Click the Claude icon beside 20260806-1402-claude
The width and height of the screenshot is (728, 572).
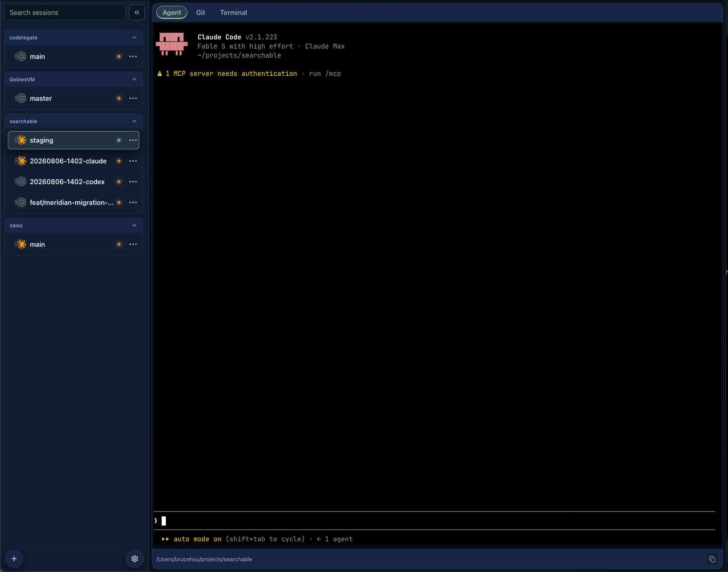point(21,161)
